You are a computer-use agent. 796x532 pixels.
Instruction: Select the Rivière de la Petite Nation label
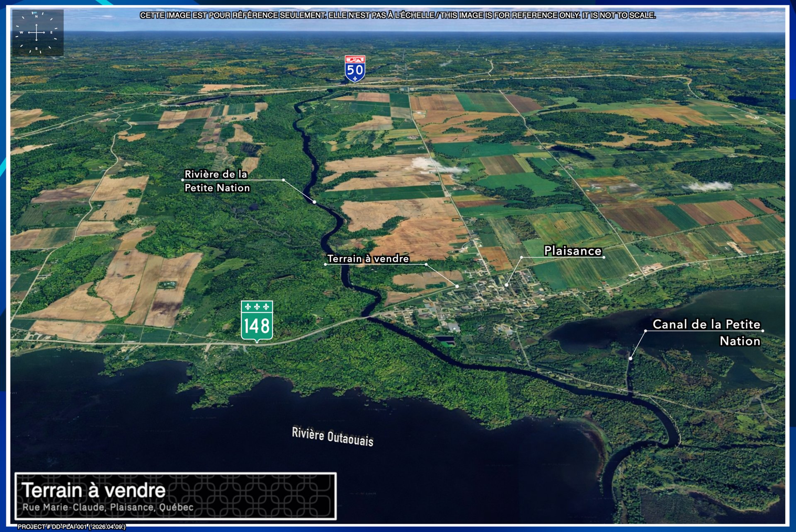(217, 181)
